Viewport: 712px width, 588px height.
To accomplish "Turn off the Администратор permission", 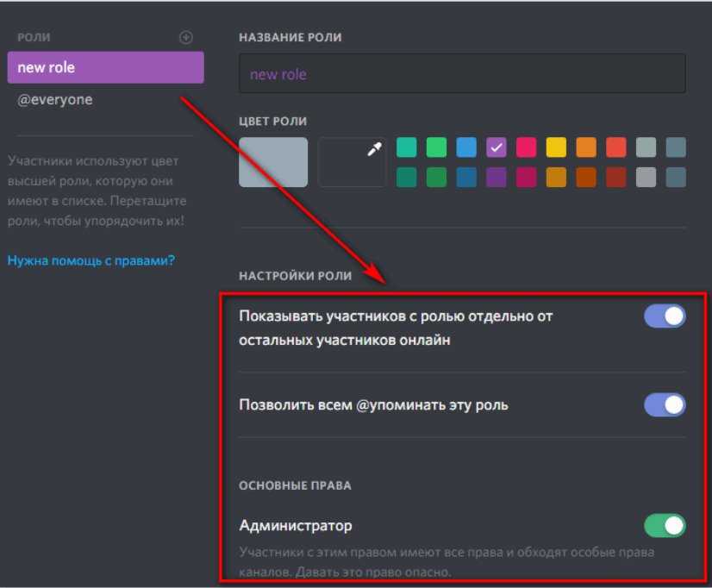I will click(665, 525).
